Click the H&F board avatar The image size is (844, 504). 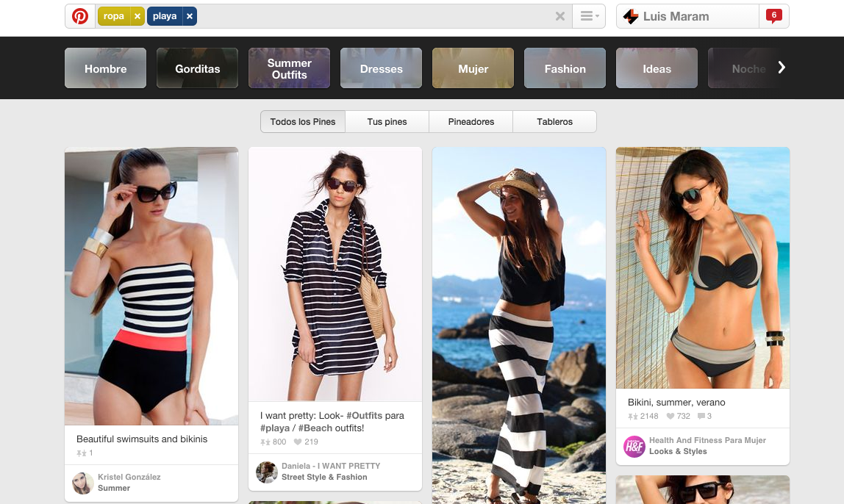634,447
